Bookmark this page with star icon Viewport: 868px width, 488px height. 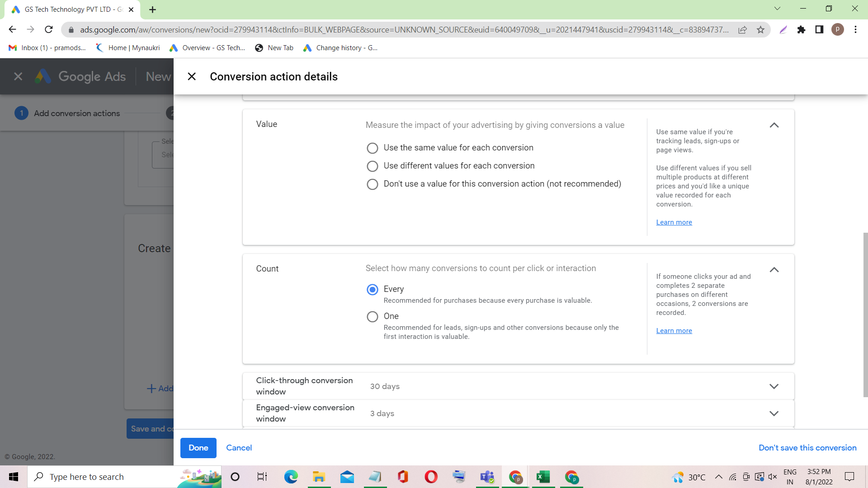pos(760,30)
